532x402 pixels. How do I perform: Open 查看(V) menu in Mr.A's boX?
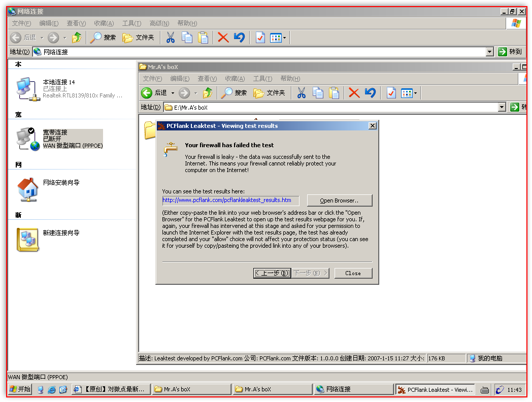pyautogui.click(x=207, y=79)
